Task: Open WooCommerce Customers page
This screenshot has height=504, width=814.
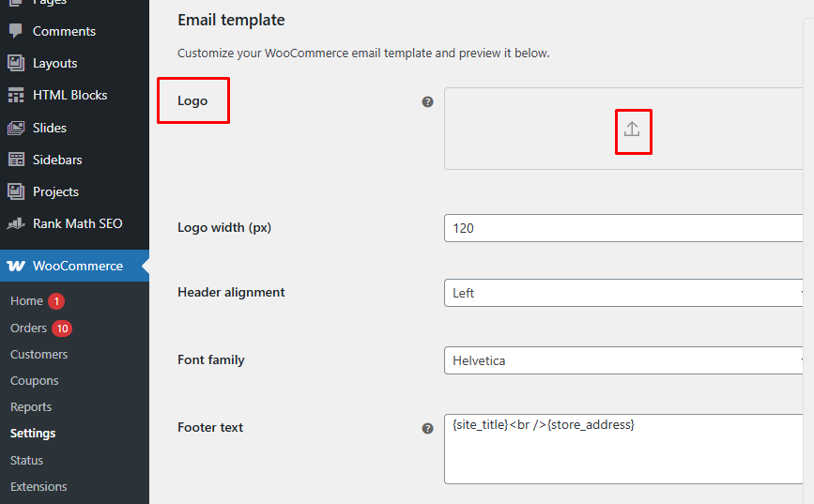Action: 38,354
